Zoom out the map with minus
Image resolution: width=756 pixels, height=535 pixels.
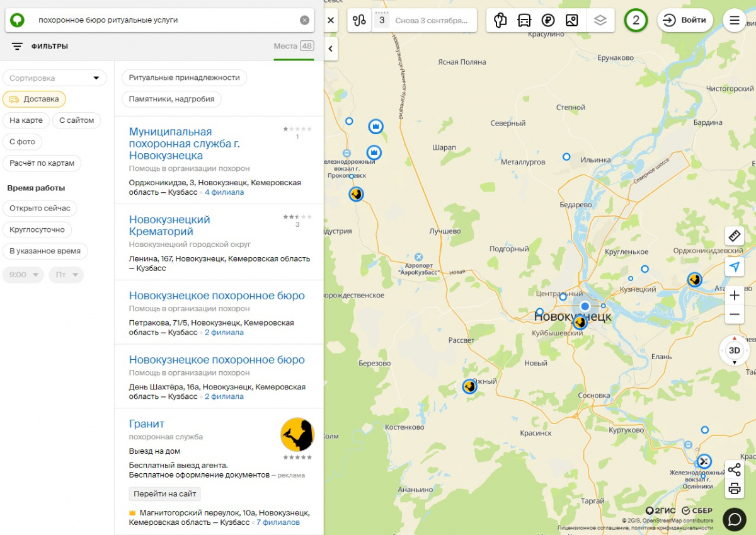[x=735, y=314]
